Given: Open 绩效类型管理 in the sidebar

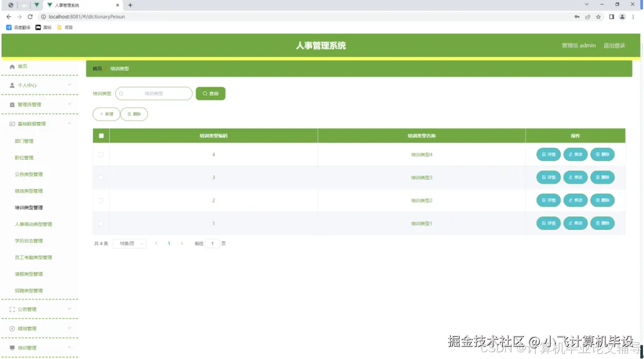Looking at the screenshot, I should coord(29,191).
